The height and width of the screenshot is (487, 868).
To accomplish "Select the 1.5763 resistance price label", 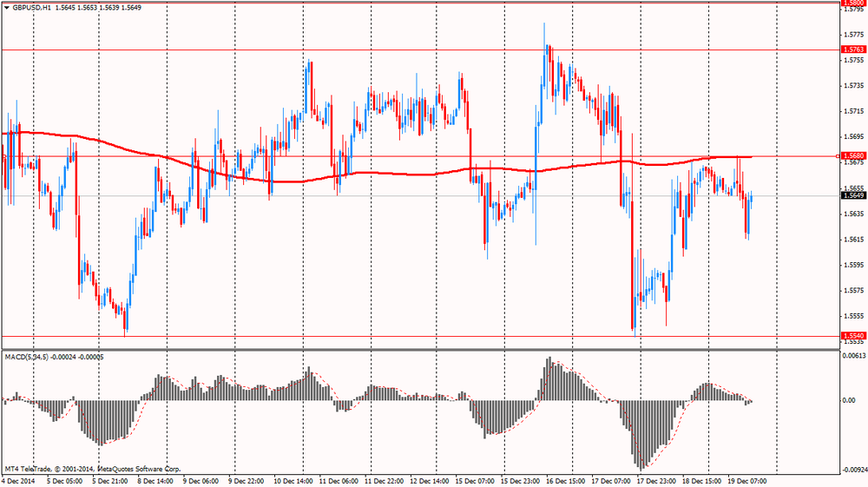I will (x=853, y=49).
